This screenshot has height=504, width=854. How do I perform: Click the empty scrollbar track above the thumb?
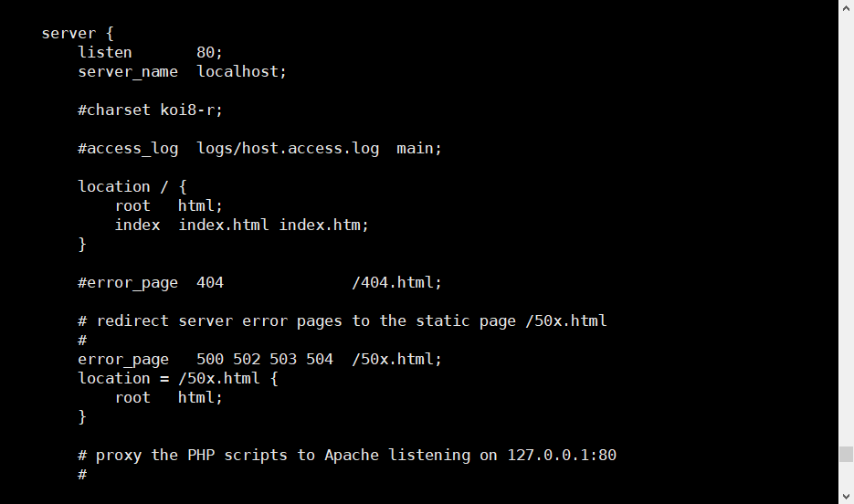coord(846,228)
